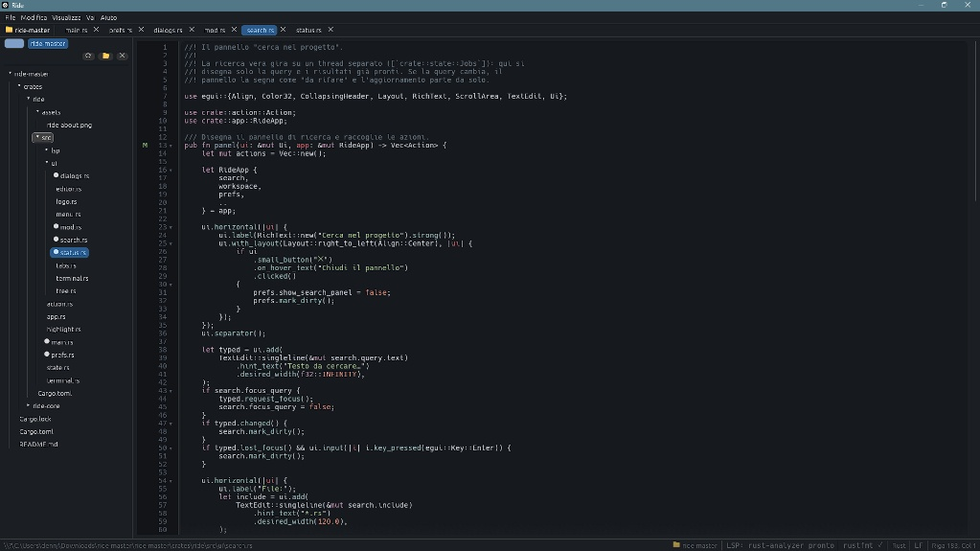Open the Aiuto menu
The width and height of the screenshot is (980, 551).
(x=109, y=17)
